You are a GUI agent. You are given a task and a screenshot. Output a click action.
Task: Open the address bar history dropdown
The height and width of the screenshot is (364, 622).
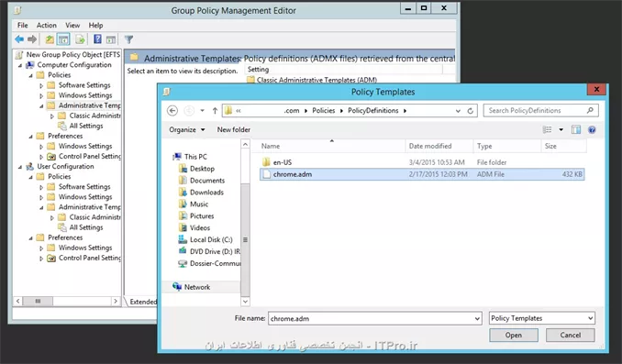pyautogui.click(x=458, y=111)
